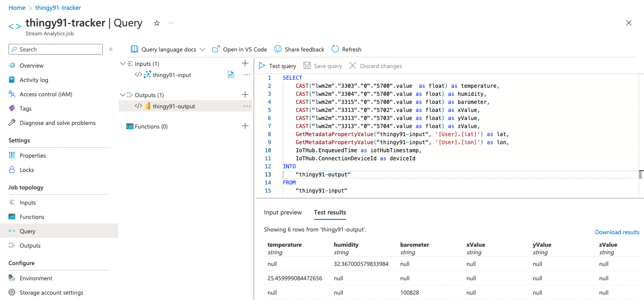Select the thingy91-output tree item
The image size is (644, 300).
click(x=174, y=106)
